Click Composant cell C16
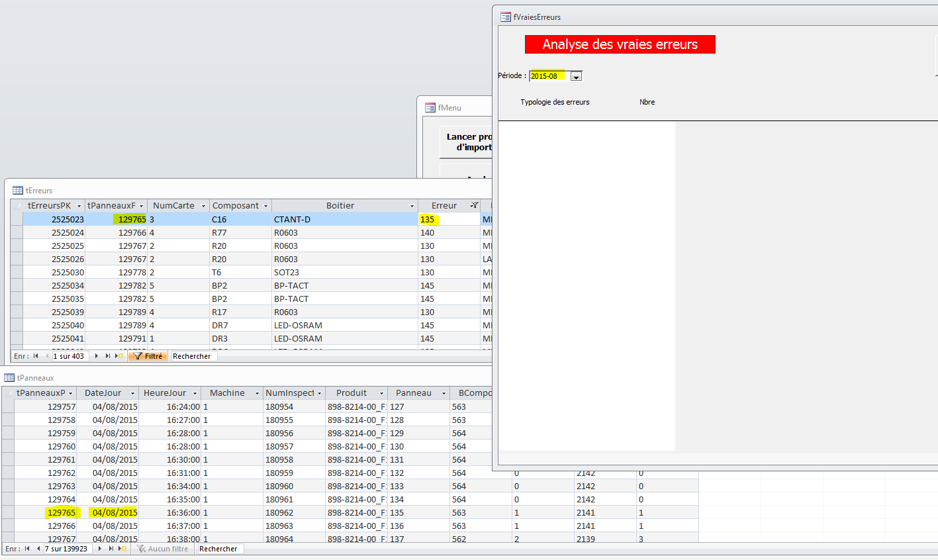This screenshot has width=938, height=560. tap(240, 219)
